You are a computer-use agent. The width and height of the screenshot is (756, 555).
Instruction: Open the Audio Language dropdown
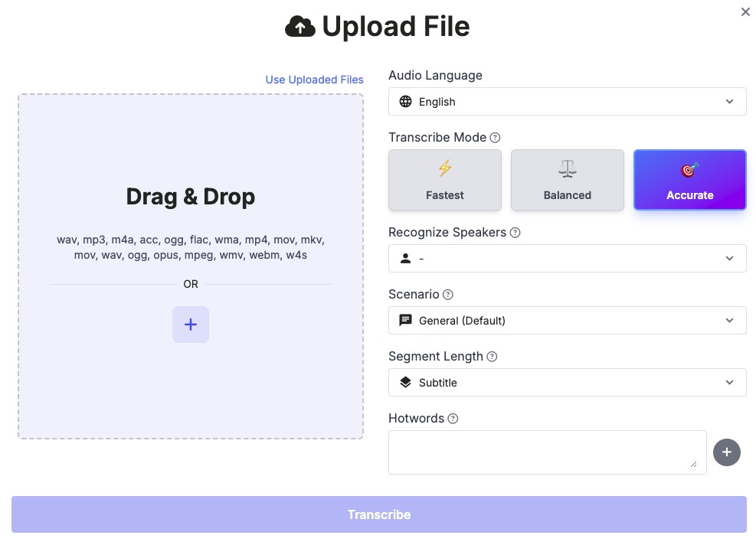point(567,101)
